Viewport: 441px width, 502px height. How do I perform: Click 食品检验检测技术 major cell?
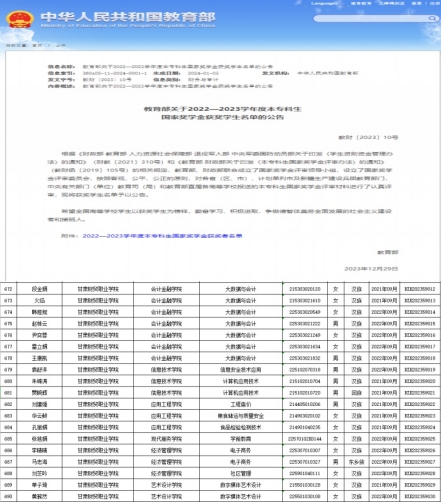click(241, 427)
